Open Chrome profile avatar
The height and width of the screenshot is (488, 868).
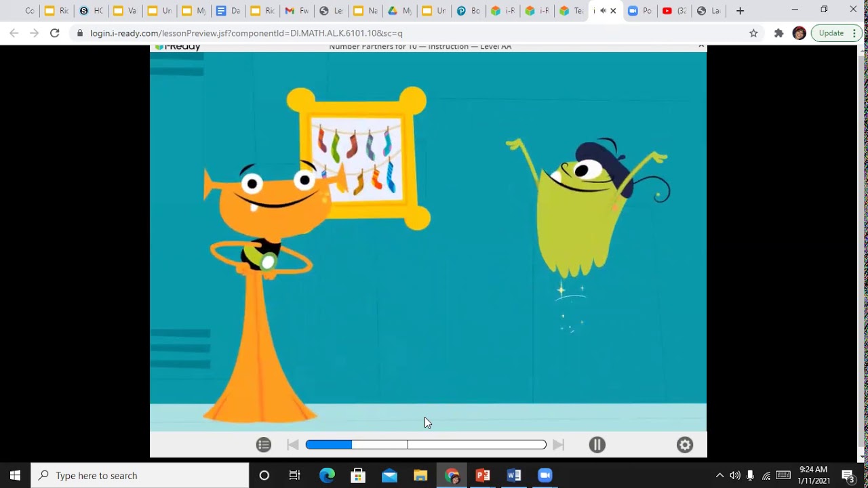tap(800, 33)
